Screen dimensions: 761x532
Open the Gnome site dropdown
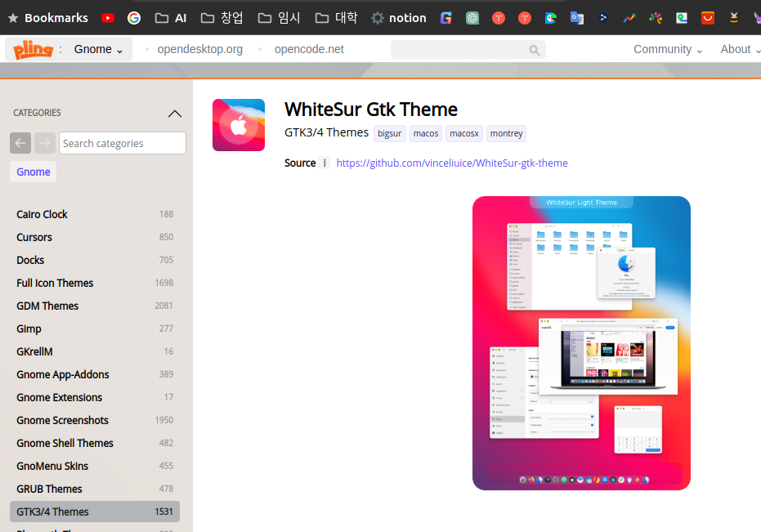pos(98,50)
